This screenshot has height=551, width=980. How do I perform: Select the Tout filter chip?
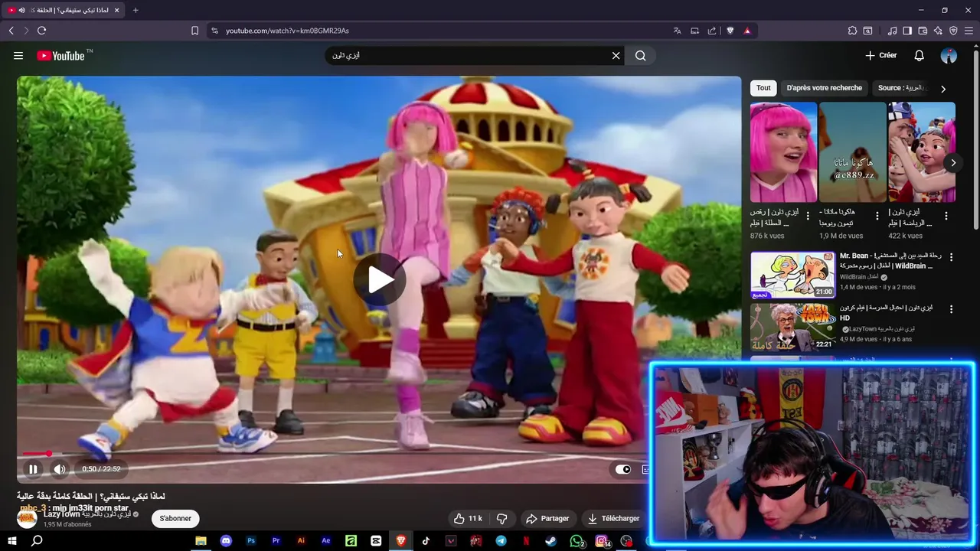[763, 88]
